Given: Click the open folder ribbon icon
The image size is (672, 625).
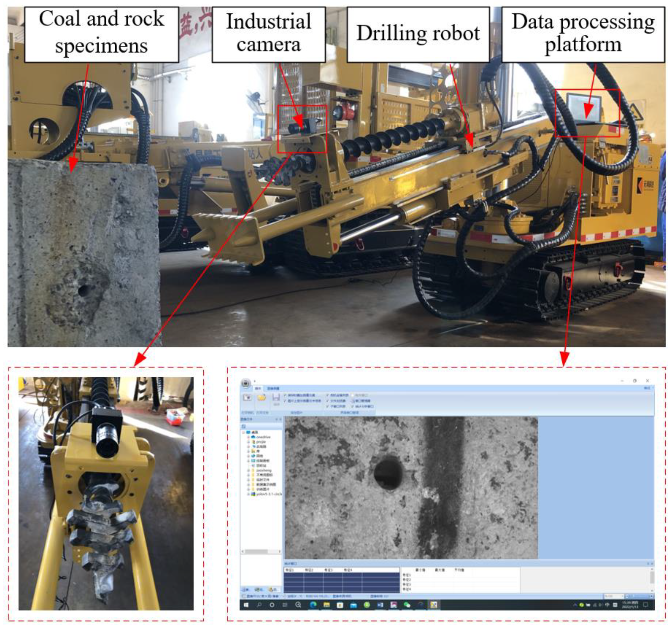Looking at the screenshot, I should point(262,398).
